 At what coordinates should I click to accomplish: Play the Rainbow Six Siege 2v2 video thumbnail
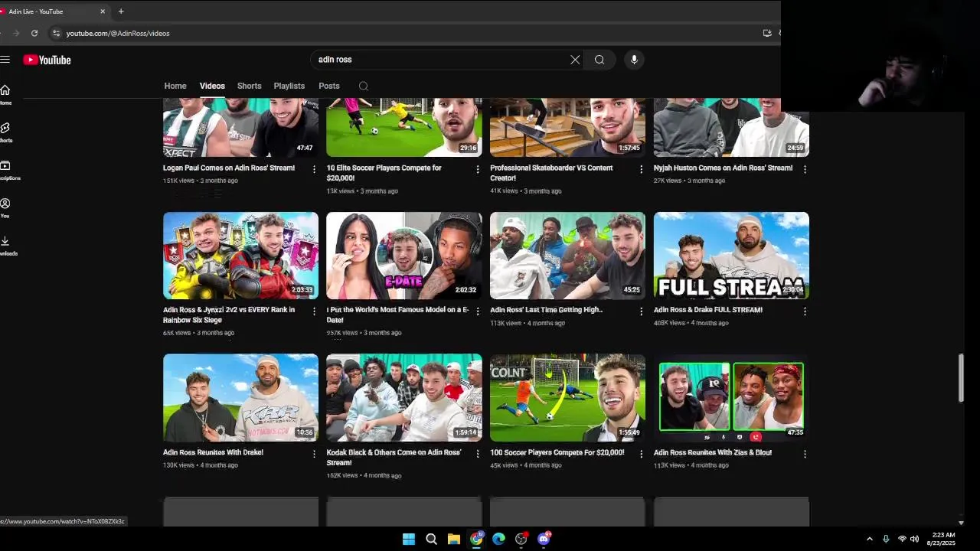click(x=240, y=255)
